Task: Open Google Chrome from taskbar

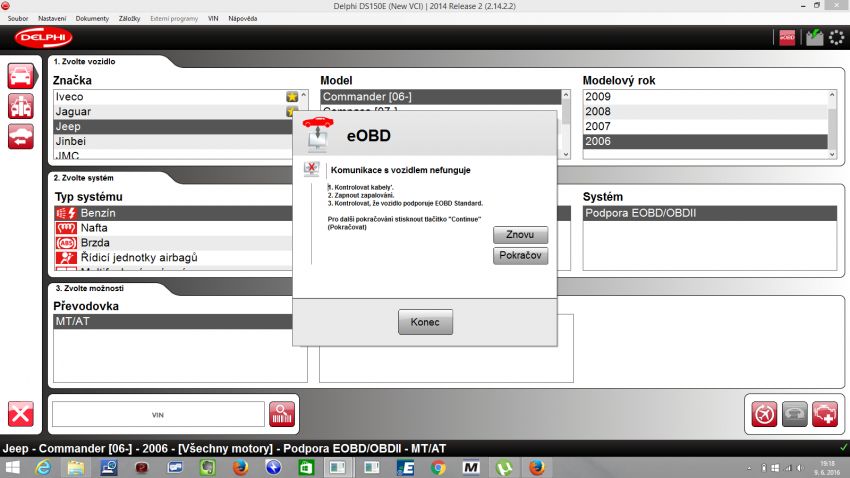Action: click(x=438, y=467)
